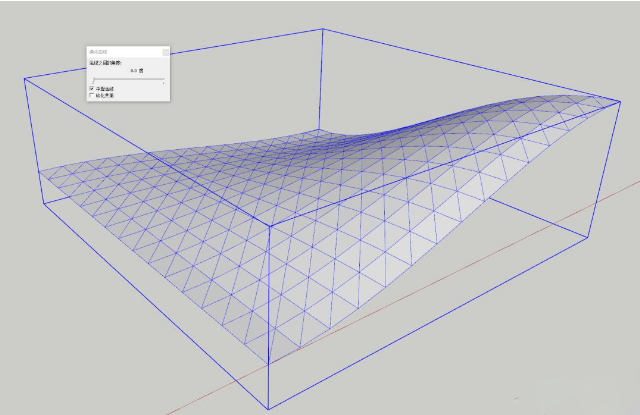Screen dimensions: 640x415
Task: Uncheck the Smooth normals checkbox
Action: pos(92,88)
